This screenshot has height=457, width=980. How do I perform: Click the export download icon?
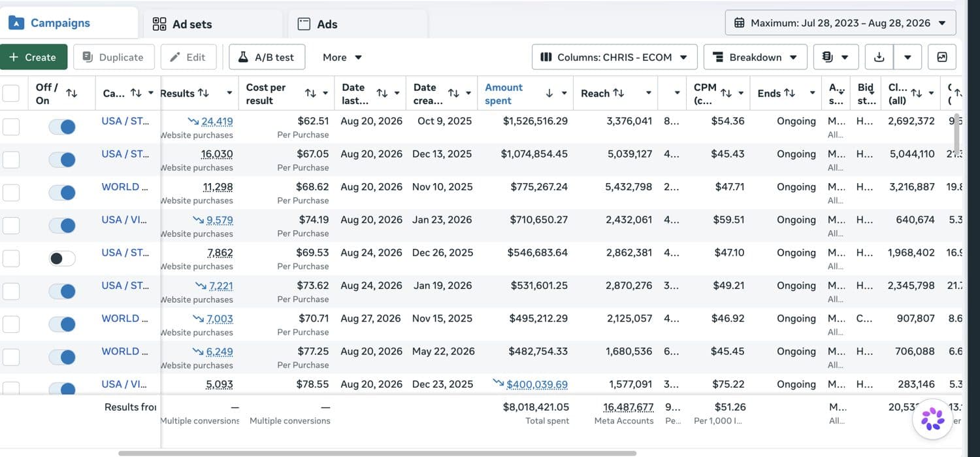(x=879, y=57)
